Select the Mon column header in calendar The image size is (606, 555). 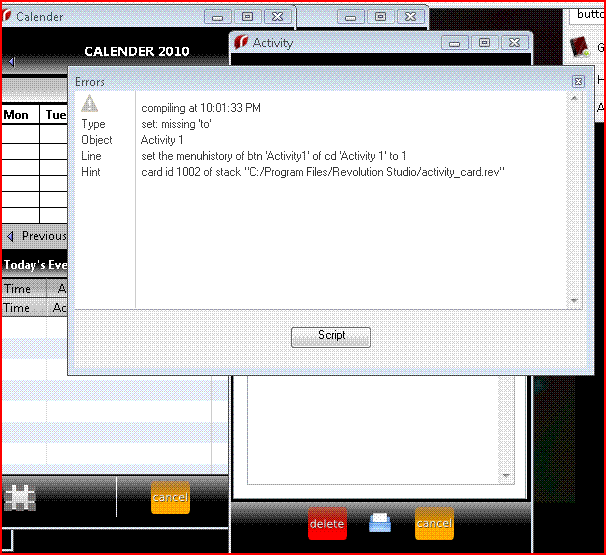(x=20, y=115)
